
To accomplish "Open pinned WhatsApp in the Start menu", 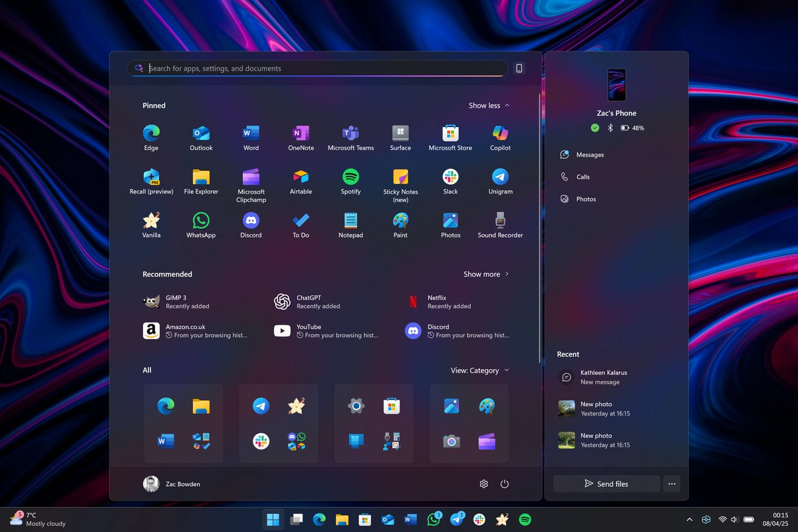I will 201,225.
